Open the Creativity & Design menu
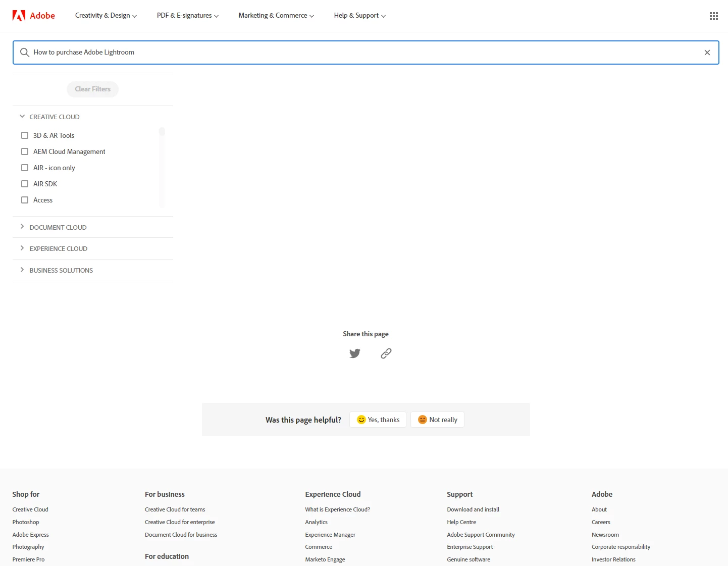Viewport: 728px width, 566px height. [106, 16]
